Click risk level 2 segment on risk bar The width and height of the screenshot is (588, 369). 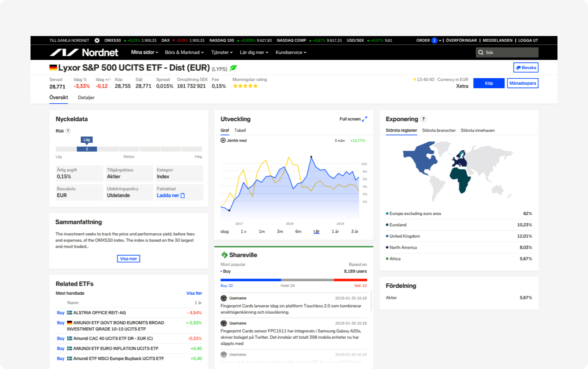pos(87,149)
